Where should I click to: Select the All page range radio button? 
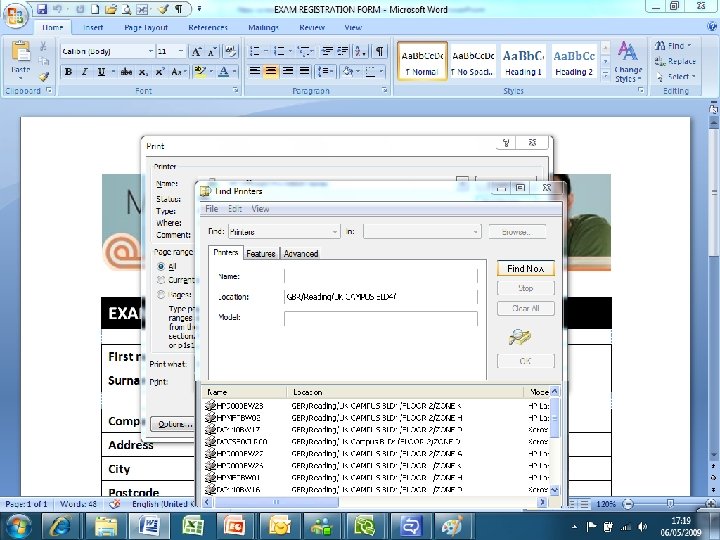161,266
